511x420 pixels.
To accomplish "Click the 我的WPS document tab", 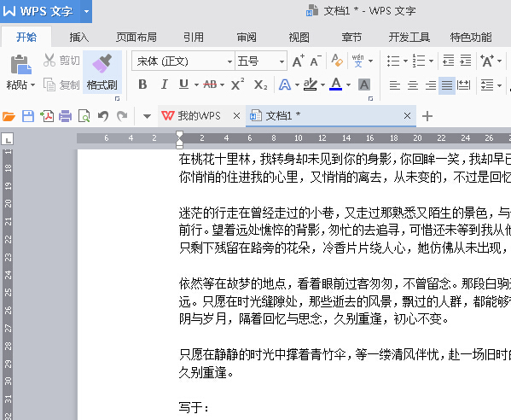I will pos(199,116).
